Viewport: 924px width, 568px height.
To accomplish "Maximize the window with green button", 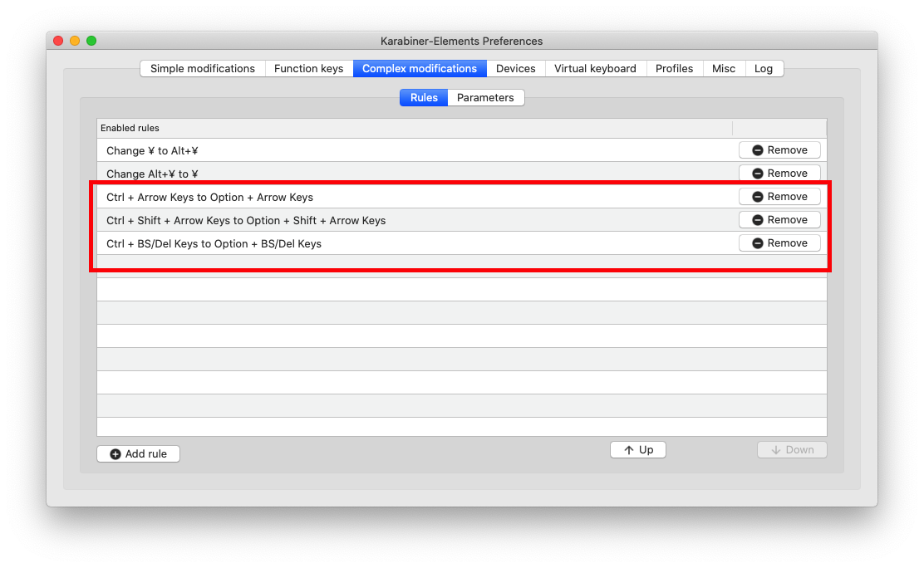I will [91, 41].
